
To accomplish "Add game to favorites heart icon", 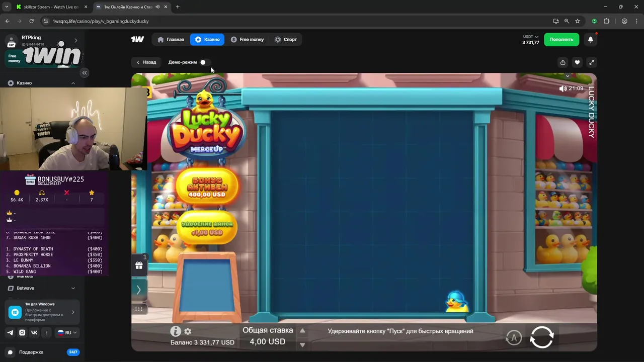I will click(x=577, y=62).
